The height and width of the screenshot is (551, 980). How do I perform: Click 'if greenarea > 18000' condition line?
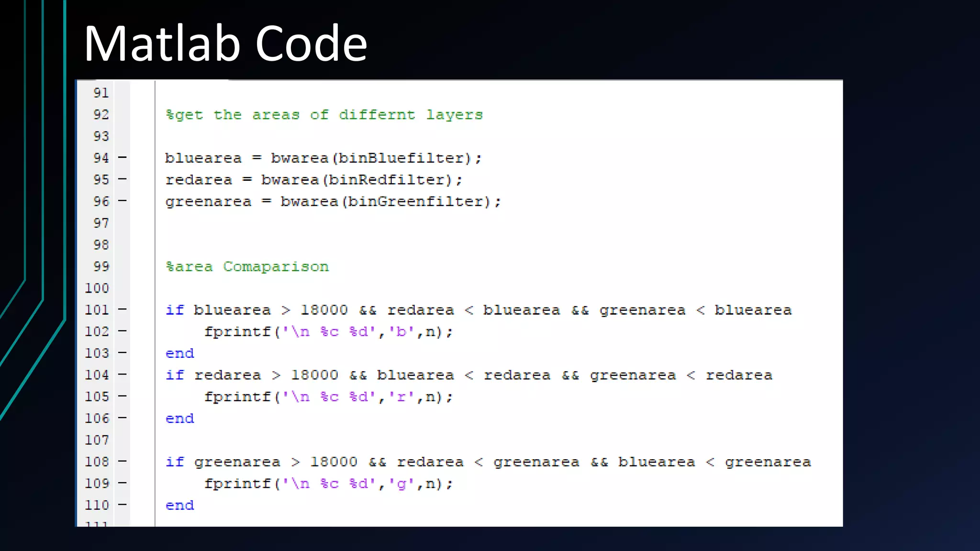pos(488,463)
